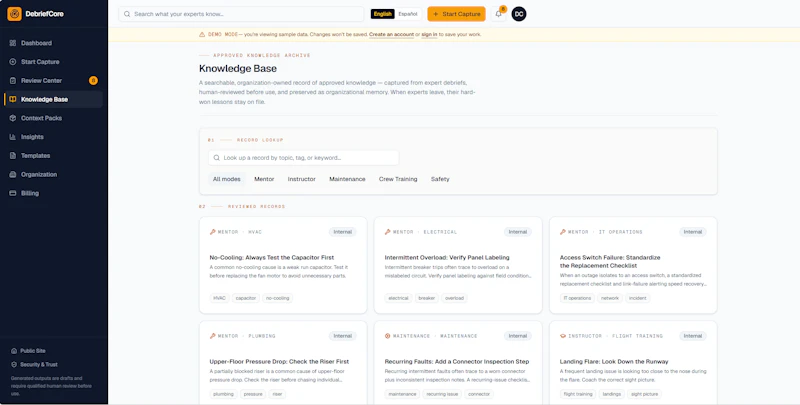The image size is (800, 405).
Task: Click the riser tag
Action: (277, 394)
